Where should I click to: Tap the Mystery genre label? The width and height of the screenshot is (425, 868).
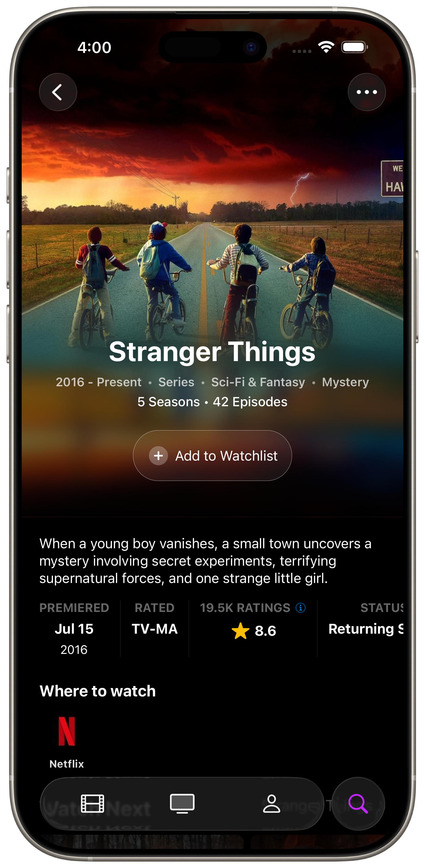[x=345, y=382]
